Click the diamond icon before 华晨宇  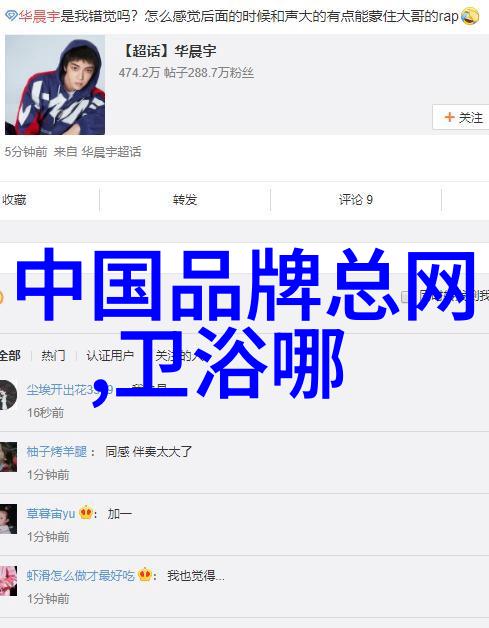(x=11, y=16)
